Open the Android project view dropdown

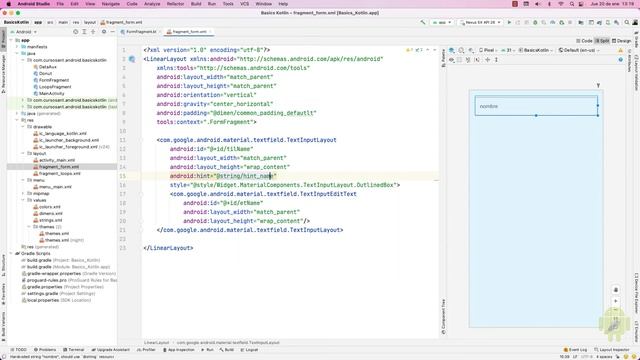tap(24, 32)
